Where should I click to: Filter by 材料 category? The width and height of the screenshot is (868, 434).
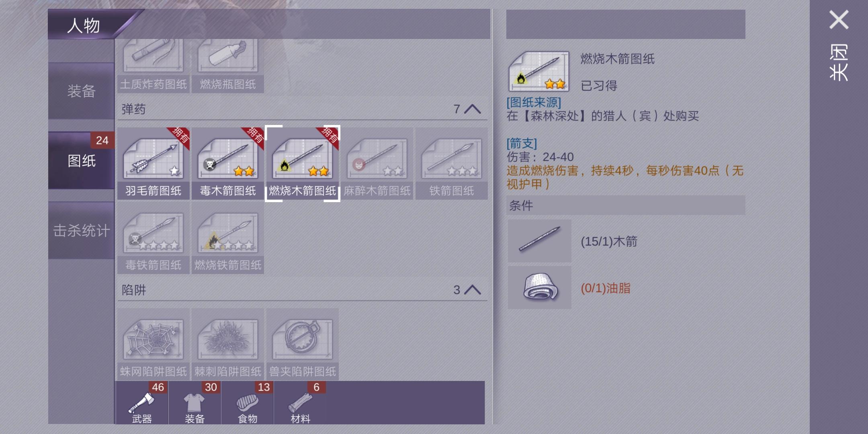point(300,403)
